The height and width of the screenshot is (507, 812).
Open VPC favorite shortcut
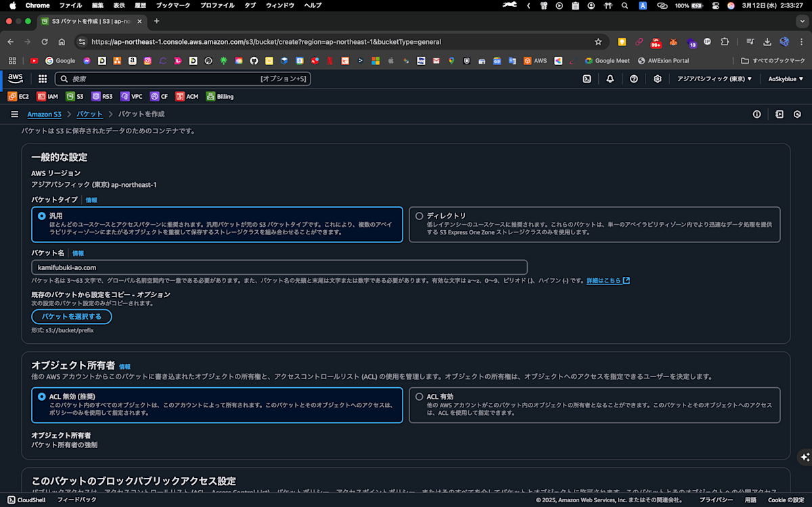pos(132,96)
